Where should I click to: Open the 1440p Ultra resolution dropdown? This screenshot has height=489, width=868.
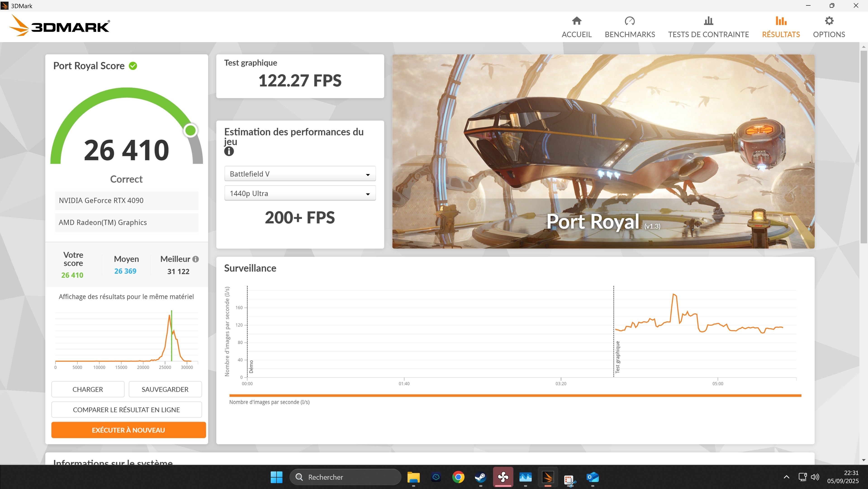click(300, 193)
